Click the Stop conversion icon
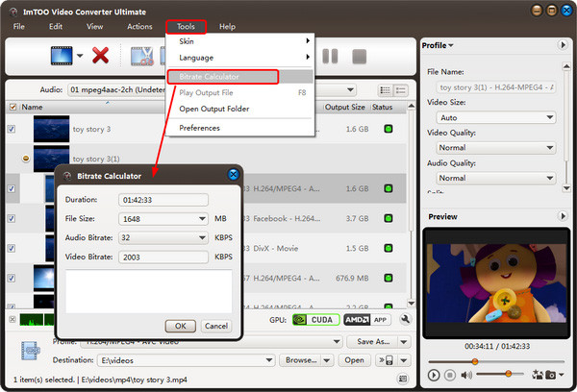The width and height of the screenshot is (577, 392). tap(359, 57)
